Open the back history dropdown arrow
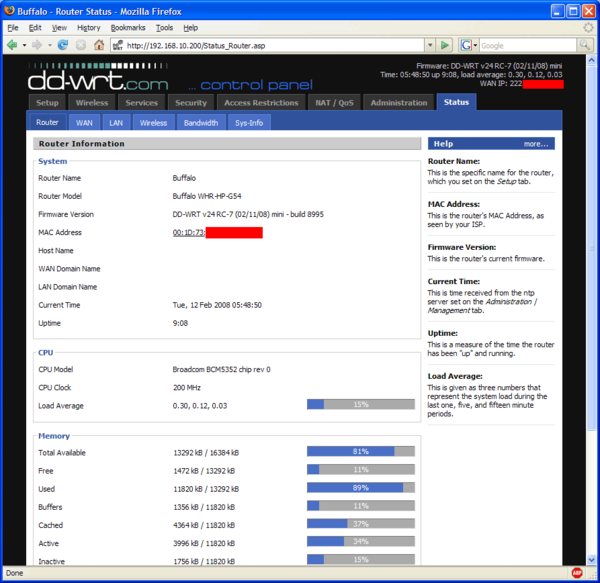The image size is (600, 583). point(24,45)
